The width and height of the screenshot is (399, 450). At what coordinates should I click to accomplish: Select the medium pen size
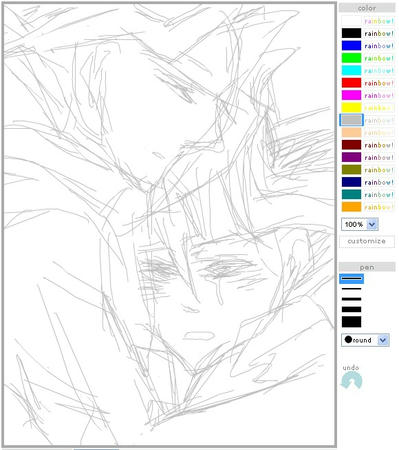351,299
